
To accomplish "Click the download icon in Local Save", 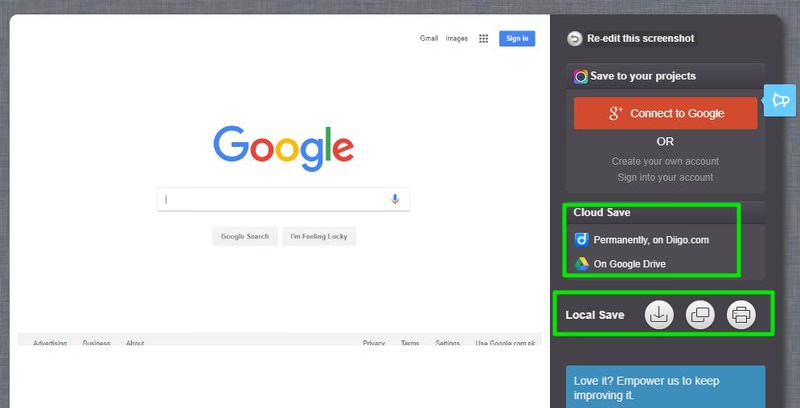I will pos(659,315).
